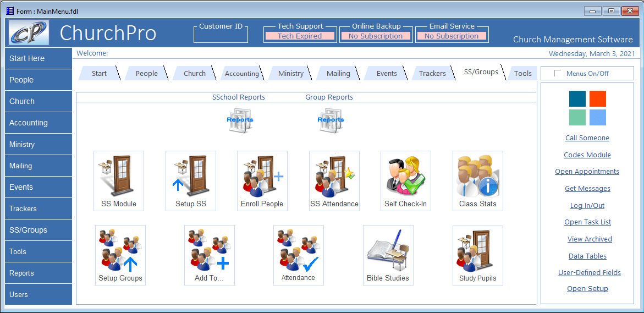644x313 pixels.
Task: Pick the mint green color square
Action: click(577, 118)
